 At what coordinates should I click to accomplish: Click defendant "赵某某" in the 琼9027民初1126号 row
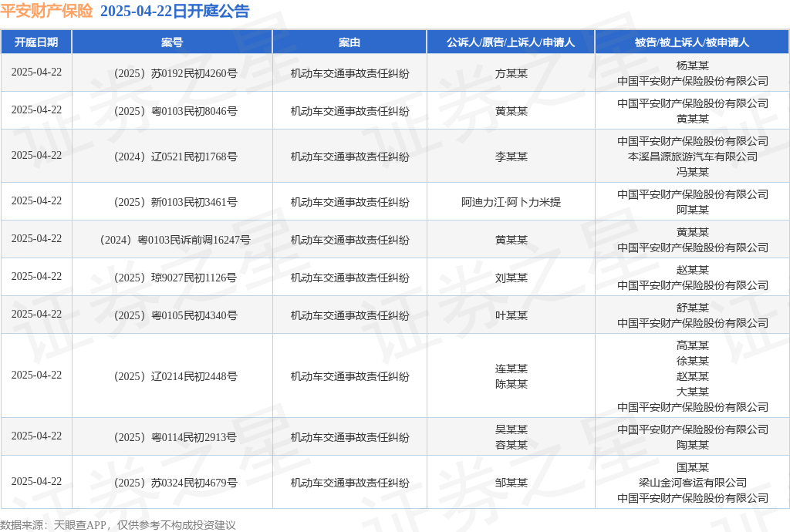click(693, 271)
